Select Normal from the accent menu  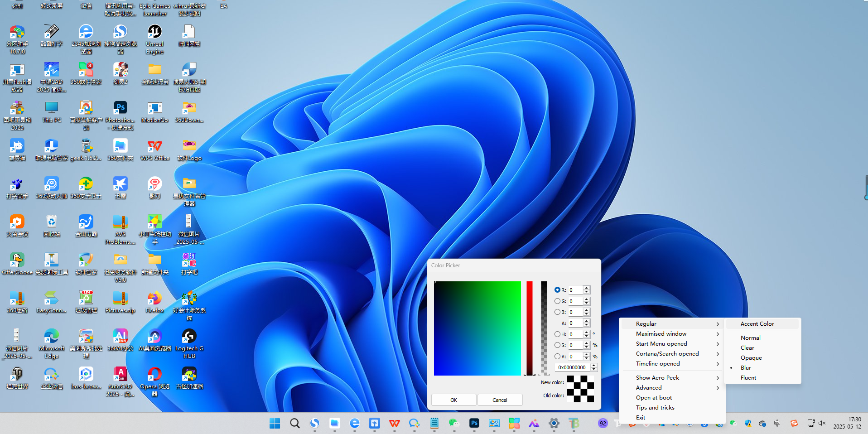click(750, 338)
